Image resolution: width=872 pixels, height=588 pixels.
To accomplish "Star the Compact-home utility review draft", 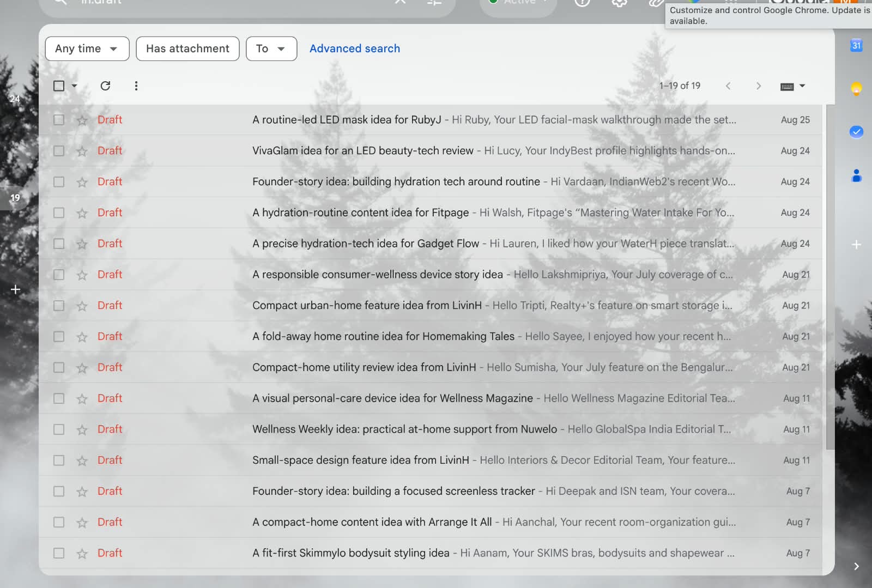I will click(82, 368).
